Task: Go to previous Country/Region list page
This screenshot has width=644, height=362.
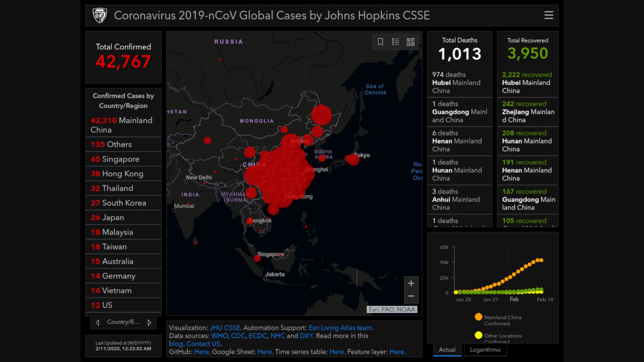Action: click(97, 322)
